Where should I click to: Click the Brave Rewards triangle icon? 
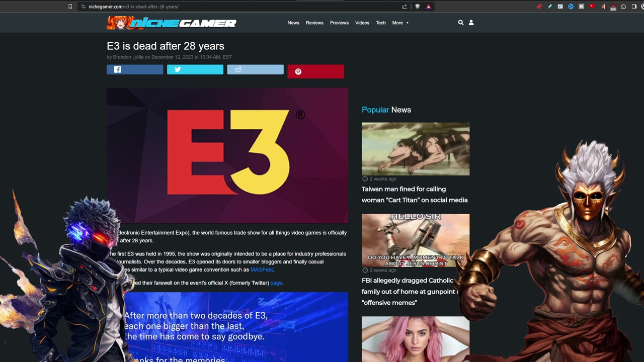point(429,7)
